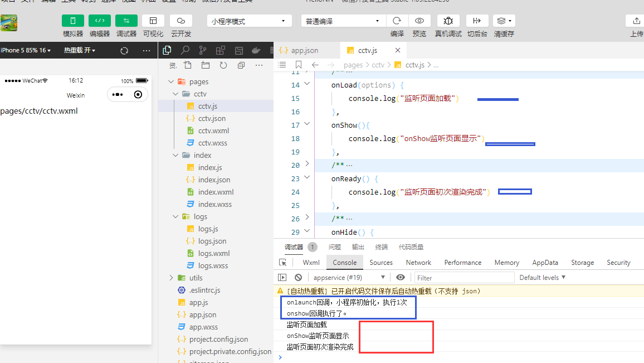Image resolution: width=644 pixels, height=363 pixels.
Task: Open the visualization button
Action: pyautogui.click(x=153, y=21)
